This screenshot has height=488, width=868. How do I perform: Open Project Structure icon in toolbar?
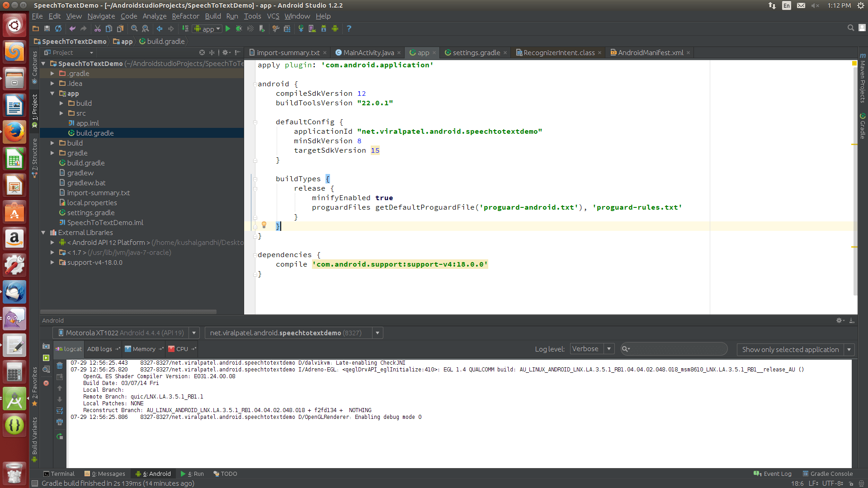(x=287, y=28)
